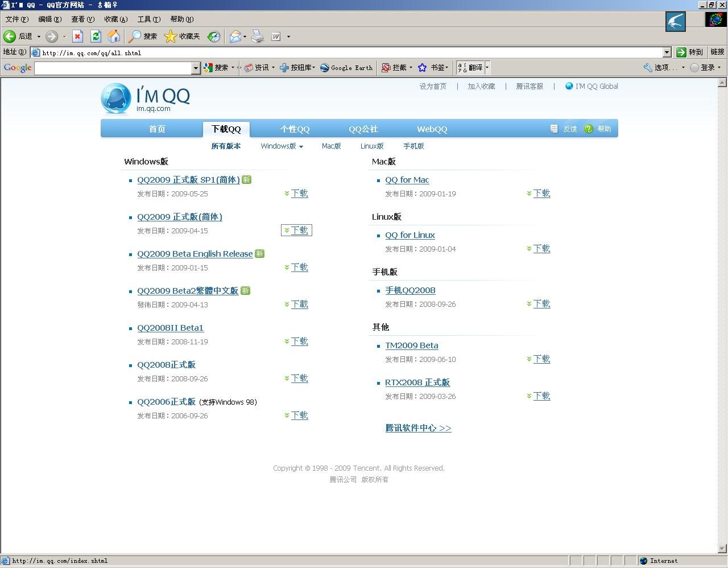
Task: Open the address bar history dropdown
Action: click(667, 52)
